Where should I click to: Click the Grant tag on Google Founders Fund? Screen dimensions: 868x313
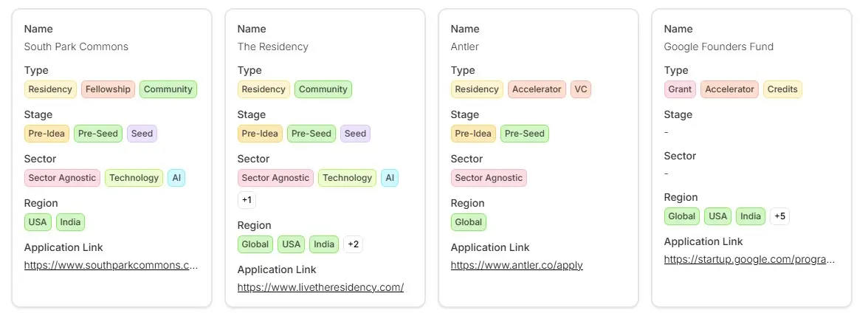point(680,89)
